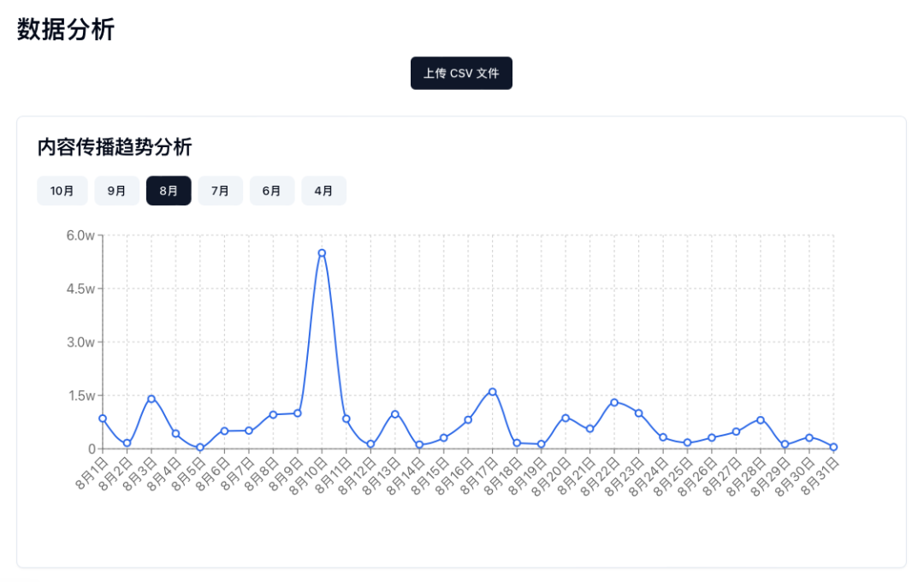Select the 8月3日 data point

(x=151, y=399)
